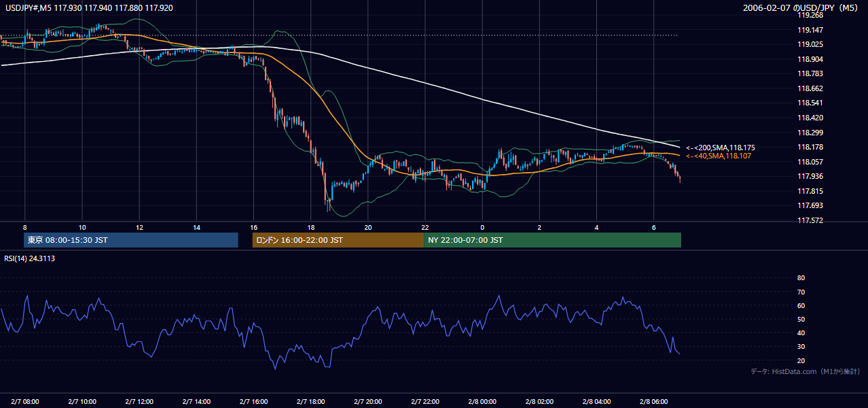The image size is (868, 408).
Task: Click the RSI 80 level label
Action: point(801,278)
